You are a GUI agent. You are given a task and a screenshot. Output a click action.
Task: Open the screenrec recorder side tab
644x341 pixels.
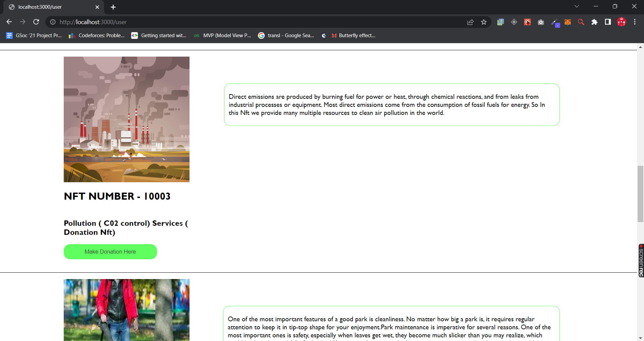tap(641, 261)
